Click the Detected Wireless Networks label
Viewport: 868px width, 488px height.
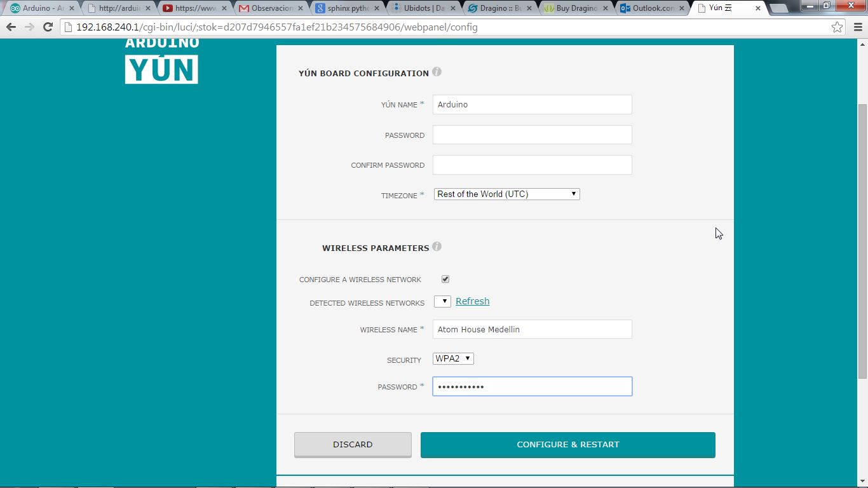[x=367, y=303]
